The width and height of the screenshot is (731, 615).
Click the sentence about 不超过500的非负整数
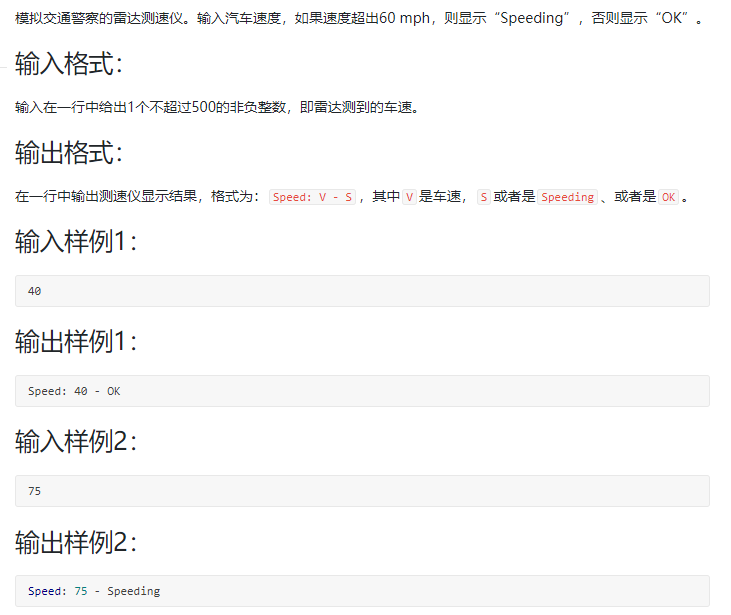pyautogui.click(x=217, y=107)
